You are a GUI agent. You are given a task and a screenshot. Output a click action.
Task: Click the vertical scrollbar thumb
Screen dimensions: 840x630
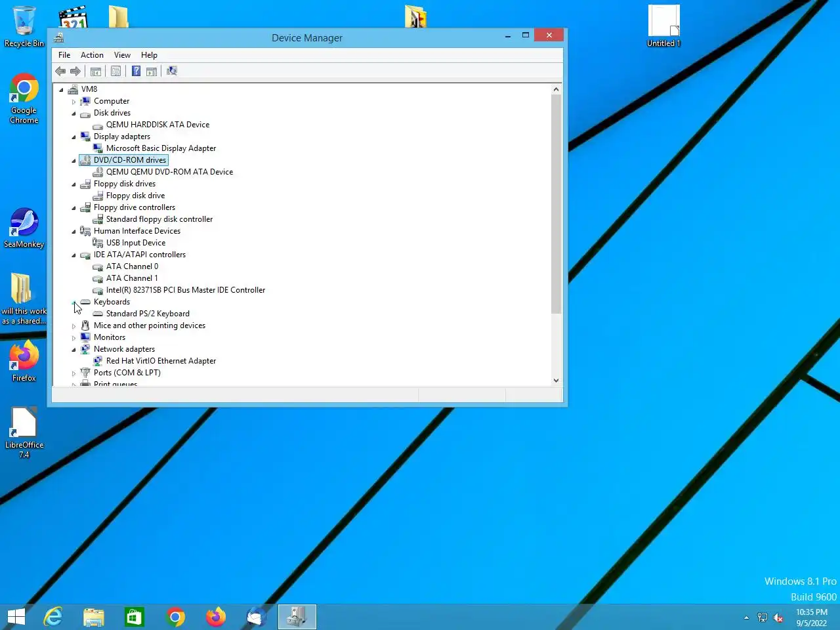tap(556, 204)
